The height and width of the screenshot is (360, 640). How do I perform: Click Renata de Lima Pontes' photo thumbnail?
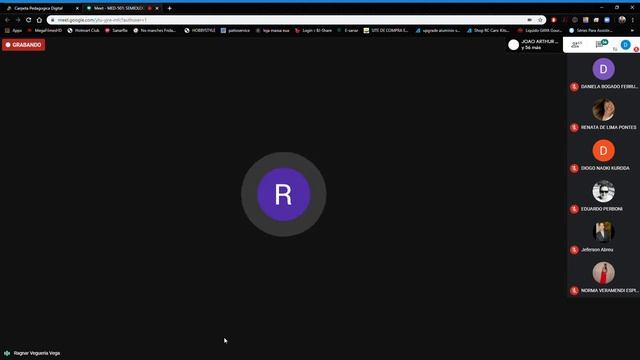[603, 109]
